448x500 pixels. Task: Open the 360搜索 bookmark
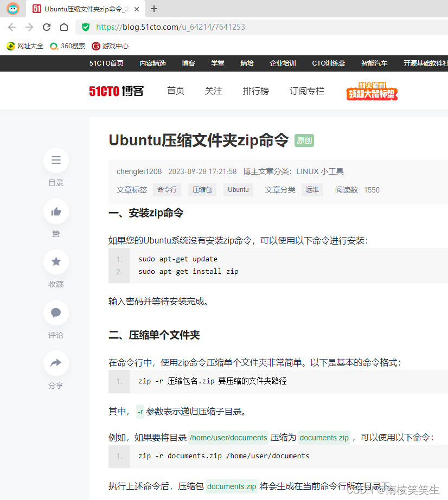68,46
